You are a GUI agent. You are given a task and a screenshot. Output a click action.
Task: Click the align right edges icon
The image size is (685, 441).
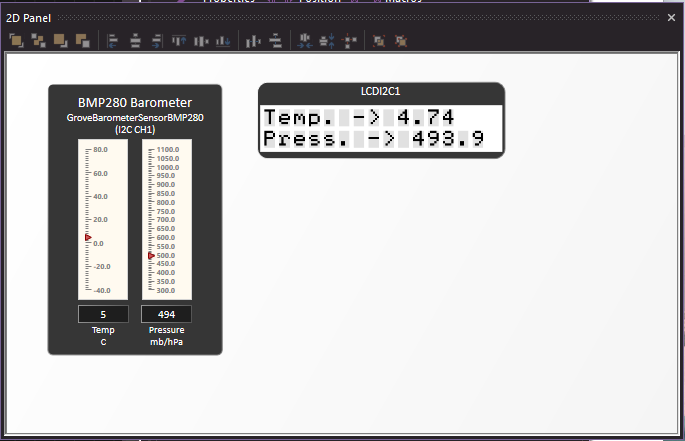[156, 41]
